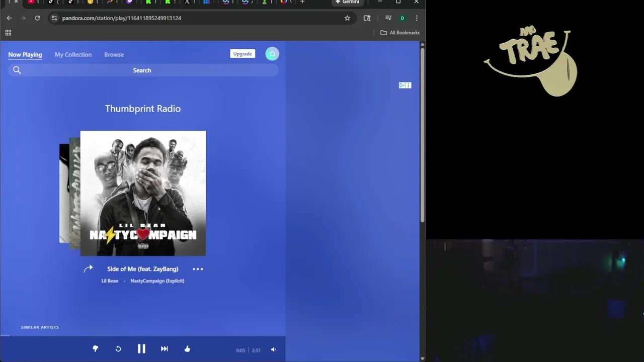The width and height of the screenshot is (644, 362).
Task: Click the Upgrade button
Action: pyautogui.click(x=243, y=54)
